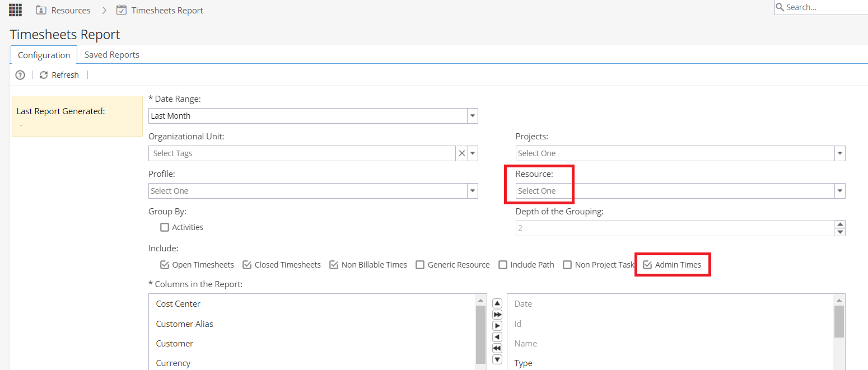
Task: Enable the Generic Resource checkbox
Action: coord(420,265)
